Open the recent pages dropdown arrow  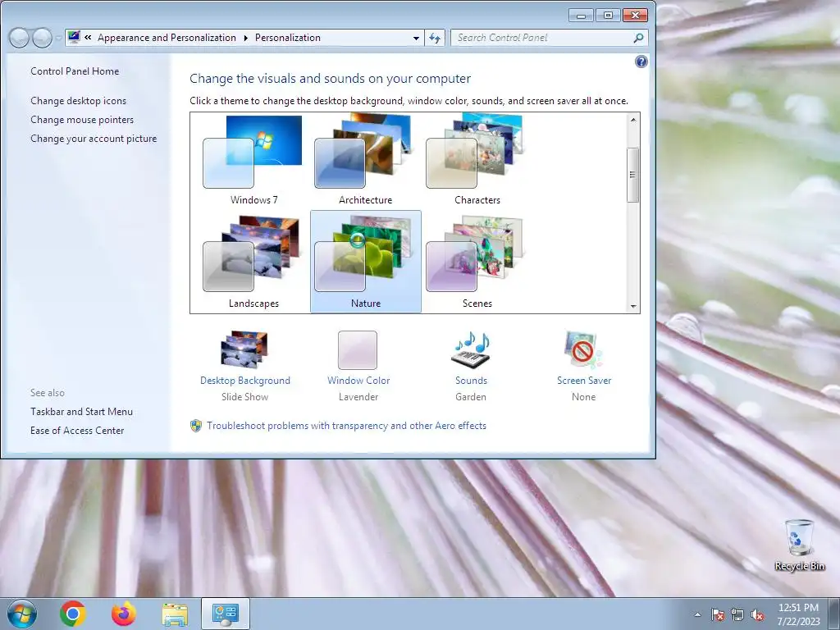[58, 38]
